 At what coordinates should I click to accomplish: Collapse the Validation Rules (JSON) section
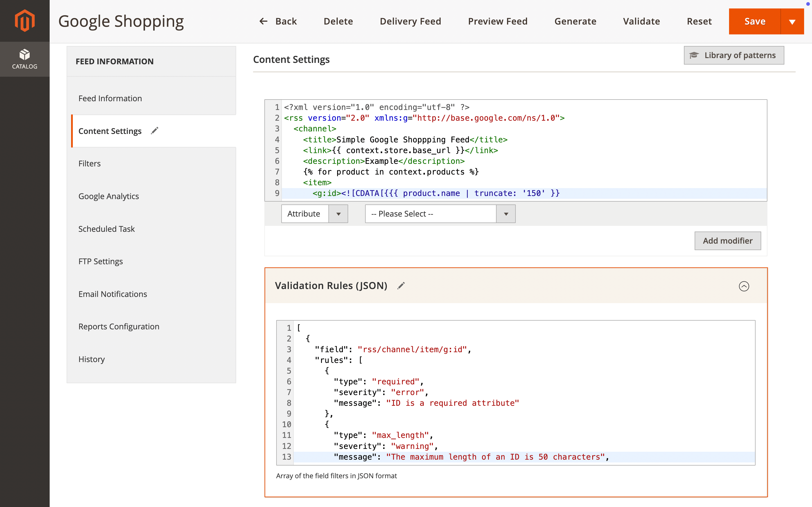[743, 286]
